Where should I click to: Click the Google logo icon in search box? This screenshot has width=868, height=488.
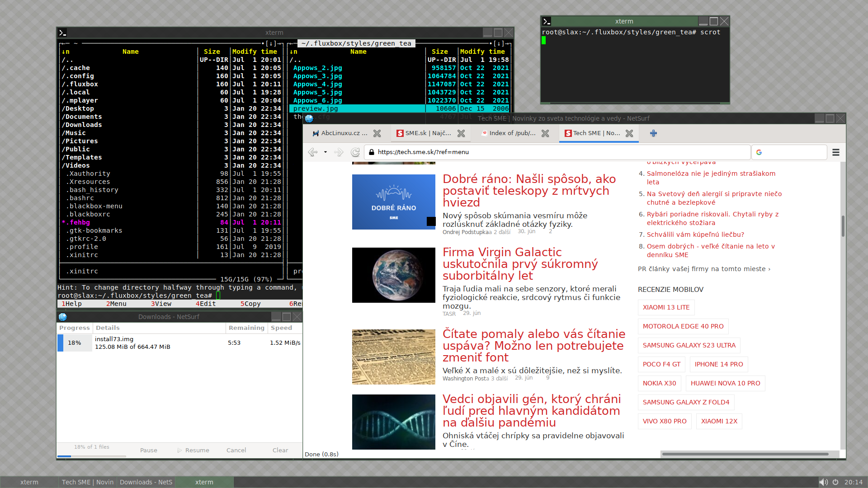759,152
